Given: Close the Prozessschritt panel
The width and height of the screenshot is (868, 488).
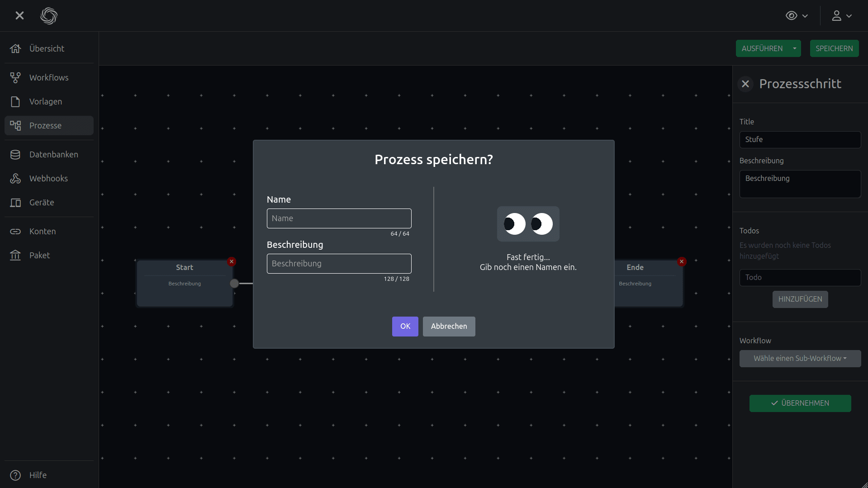Looking at the screenshot, I should coord(745,84).
